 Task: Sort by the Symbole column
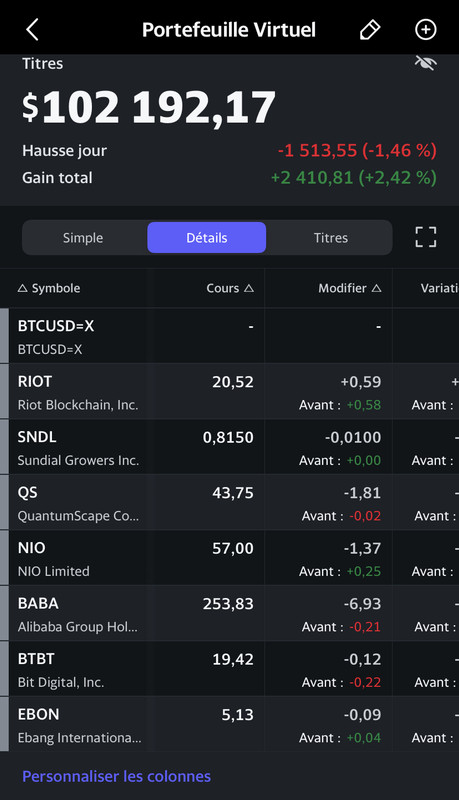point(49,288)
